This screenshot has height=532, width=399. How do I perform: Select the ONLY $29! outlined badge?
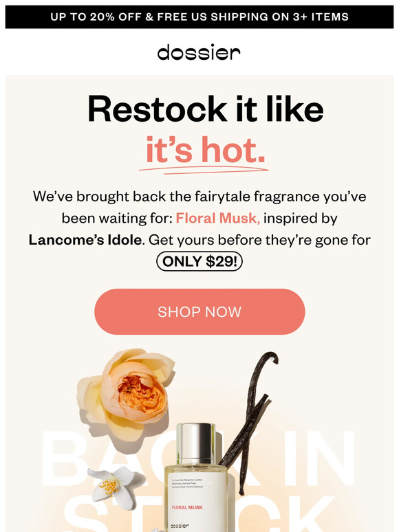(x=199, y=262)
